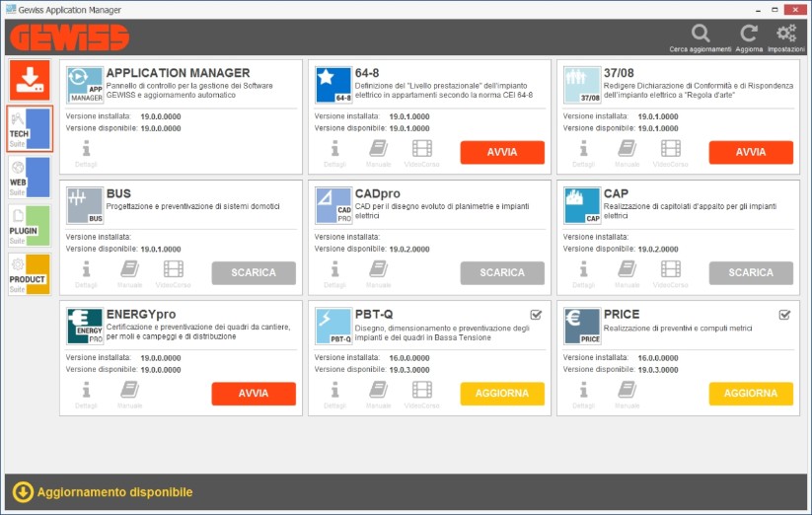The image size is (812, 515).
Task: Open the Manuale for 64-8
Action: (378, 153)
